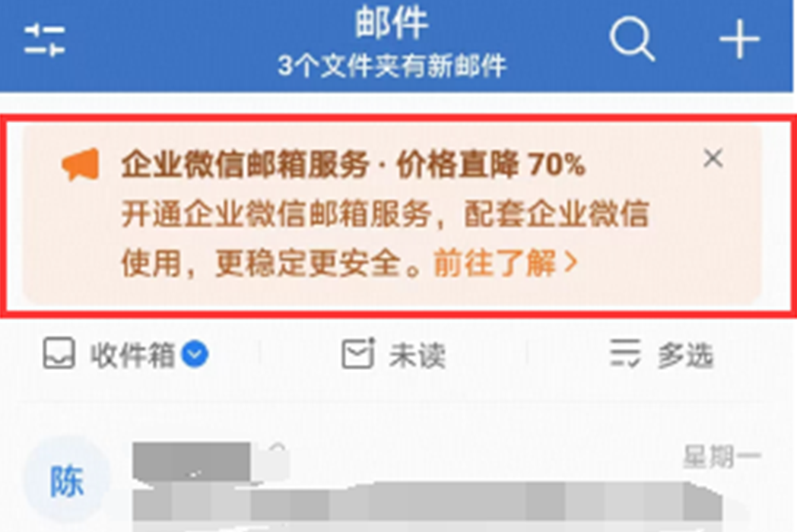The image size is (797, 532).
Task: Click the inbox tray icon
Action: pos(59,353)
